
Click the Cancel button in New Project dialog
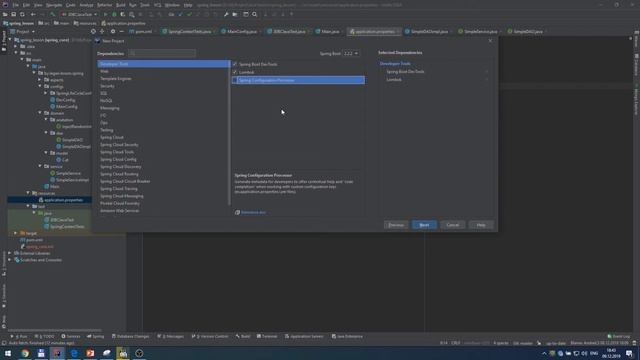452,225
